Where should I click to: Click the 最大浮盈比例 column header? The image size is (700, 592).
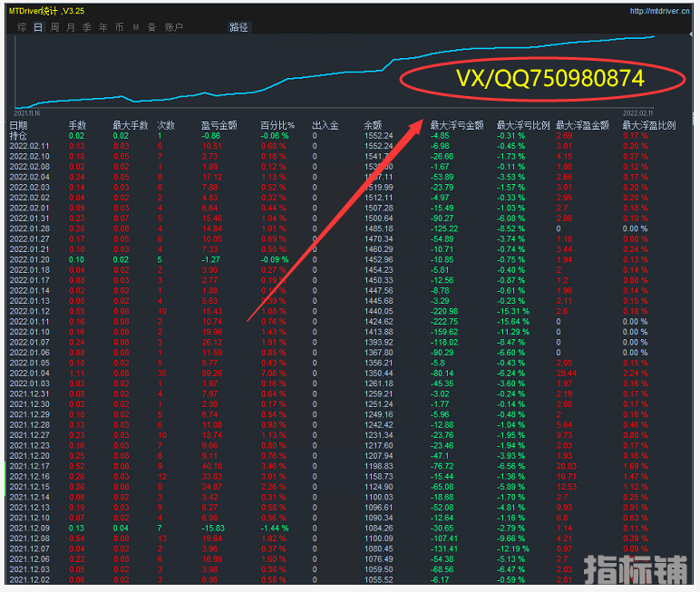coord(649,125)
